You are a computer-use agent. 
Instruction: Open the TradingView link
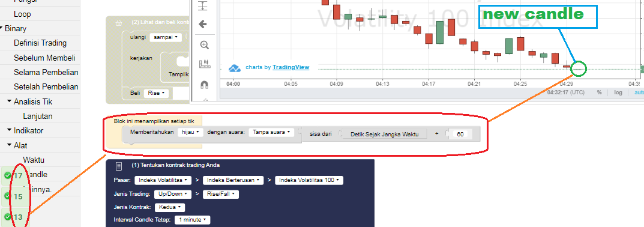[290, 67]
